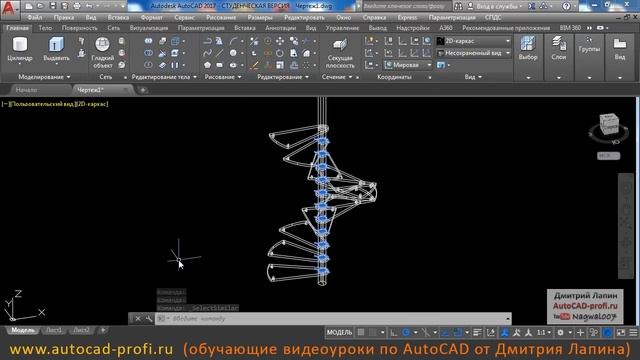
Task: Expand the Рисование panel
Action: (x=223, y=77)
